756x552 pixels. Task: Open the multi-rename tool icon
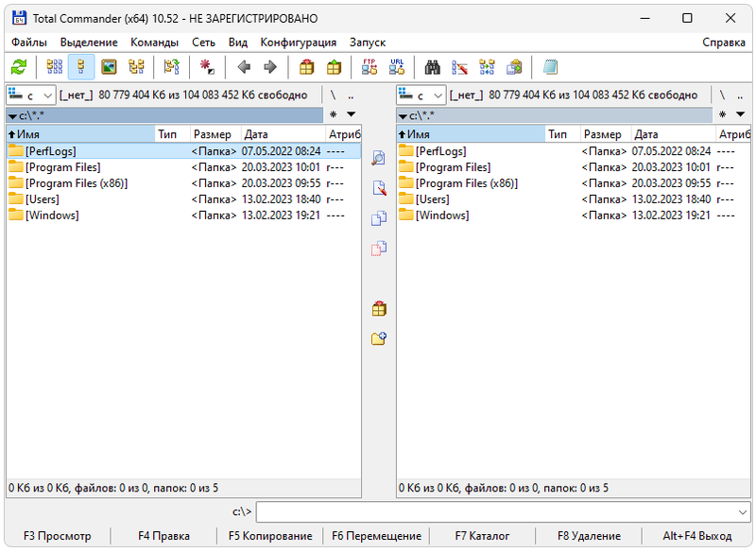pyautogui.click(x=459, y=67)
